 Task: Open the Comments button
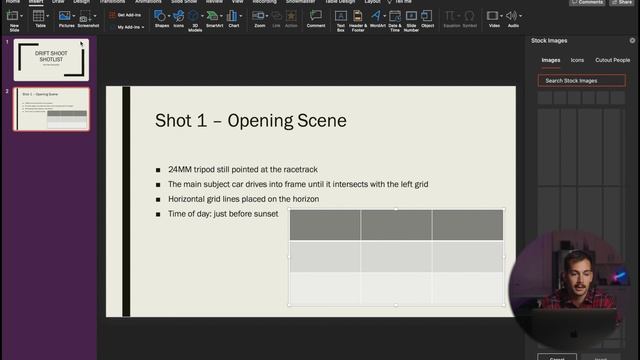click(x=587, y=2)
